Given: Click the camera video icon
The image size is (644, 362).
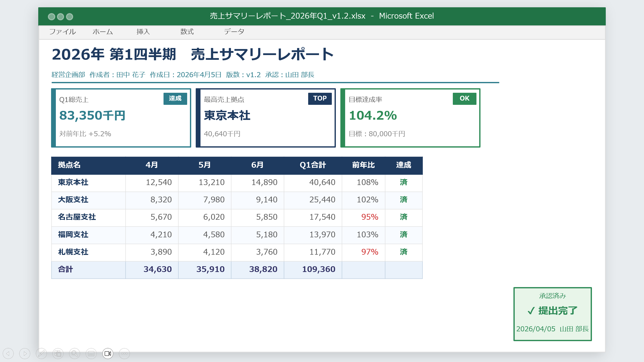Looking at the screenshot, I should 108,354.
